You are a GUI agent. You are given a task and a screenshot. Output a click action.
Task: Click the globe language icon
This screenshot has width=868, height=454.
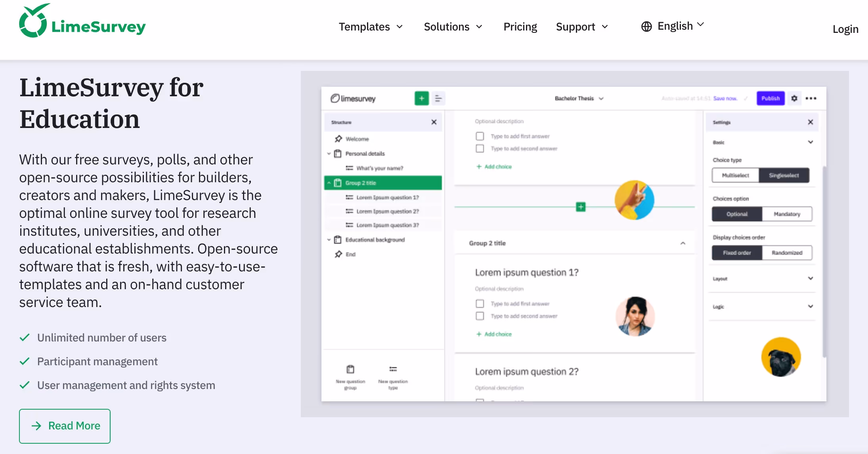coord(646,27)
